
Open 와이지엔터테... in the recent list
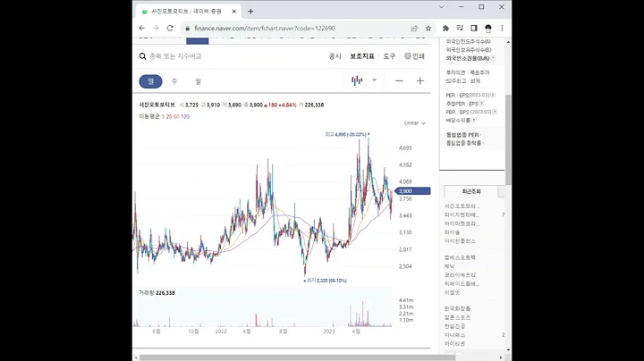coord(462,215)
